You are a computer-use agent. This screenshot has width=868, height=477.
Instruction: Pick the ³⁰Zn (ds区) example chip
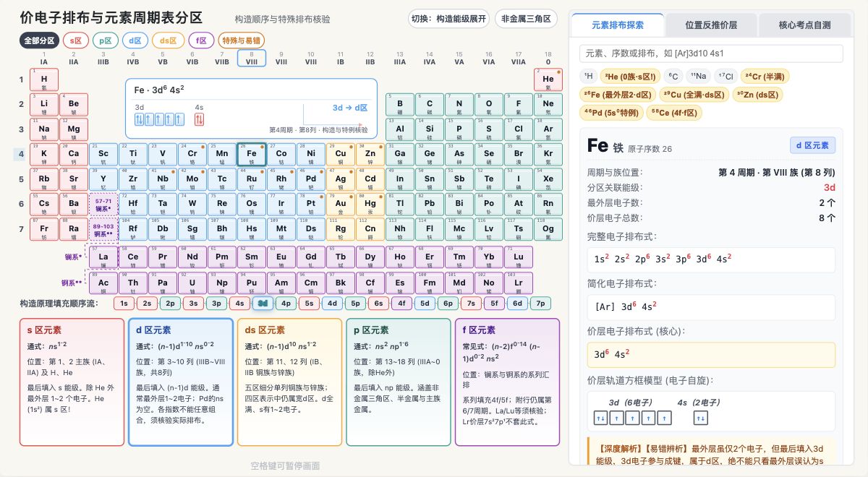click(x=757, y=95)
